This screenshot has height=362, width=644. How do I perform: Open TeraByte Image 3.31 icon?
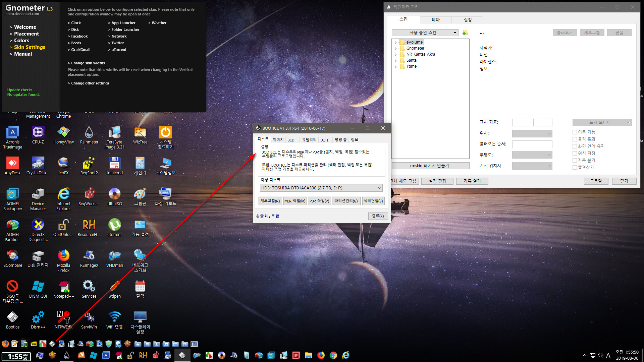pos(114,137)
